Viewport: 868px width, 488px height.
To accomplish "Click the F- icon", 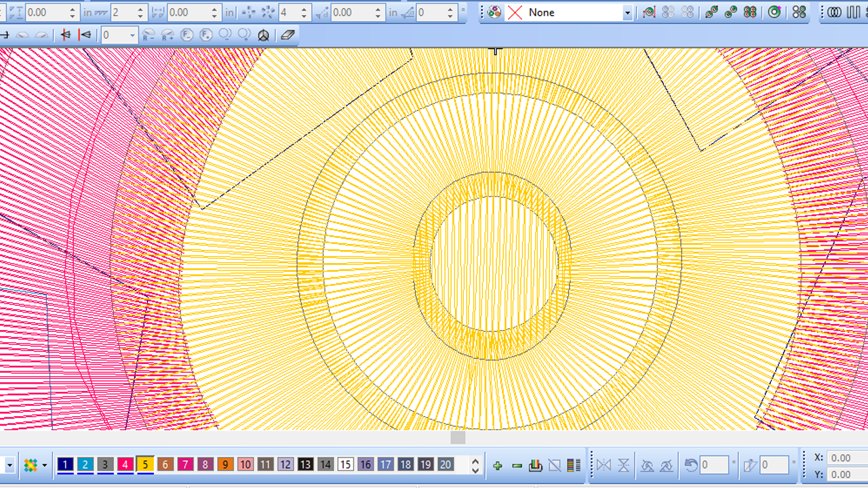I will [187, 35].
